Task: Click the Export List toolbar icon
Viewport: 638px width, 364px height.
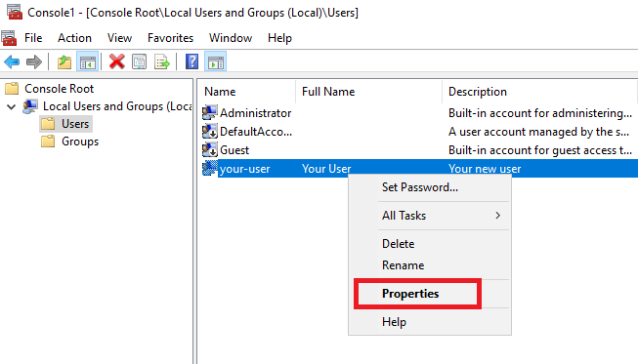Action: pos(162,62)
